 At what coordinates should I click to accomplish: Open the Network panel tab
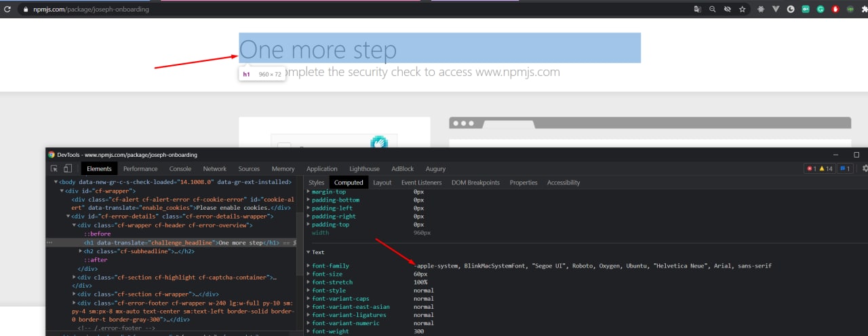click(215, 168)
